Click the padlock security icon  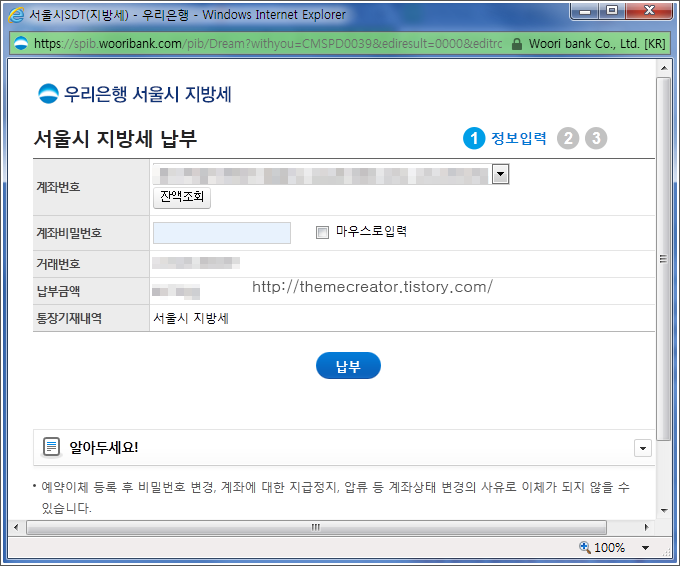517,44
